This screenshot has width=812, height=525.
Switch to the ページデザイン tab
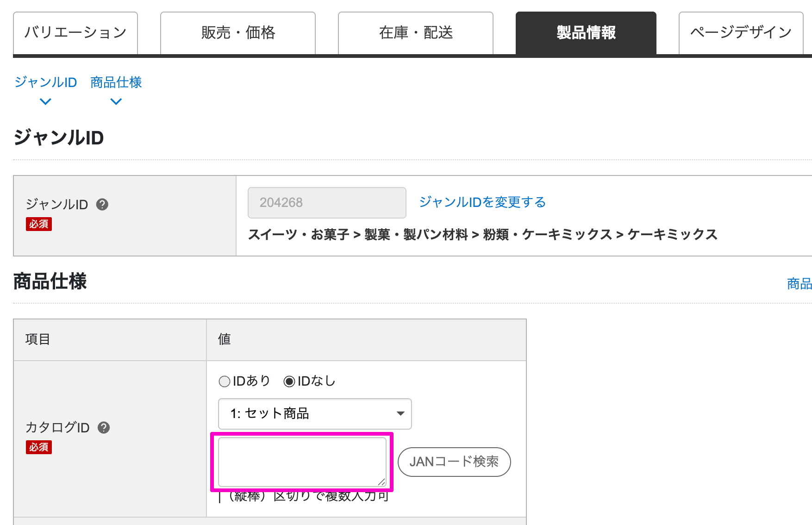[x=741, y=33]
